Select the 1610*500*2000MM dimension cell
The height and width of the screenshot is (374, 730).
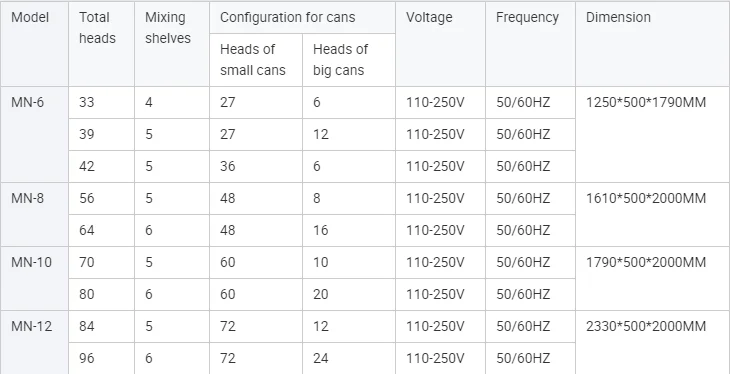pos(653,214)
